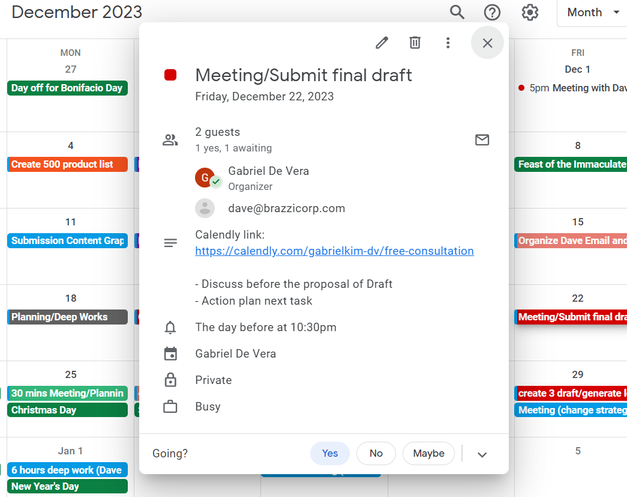
Task: Open Organize Dave Email event
Action: pyautogui.click(x=571, y=241)
